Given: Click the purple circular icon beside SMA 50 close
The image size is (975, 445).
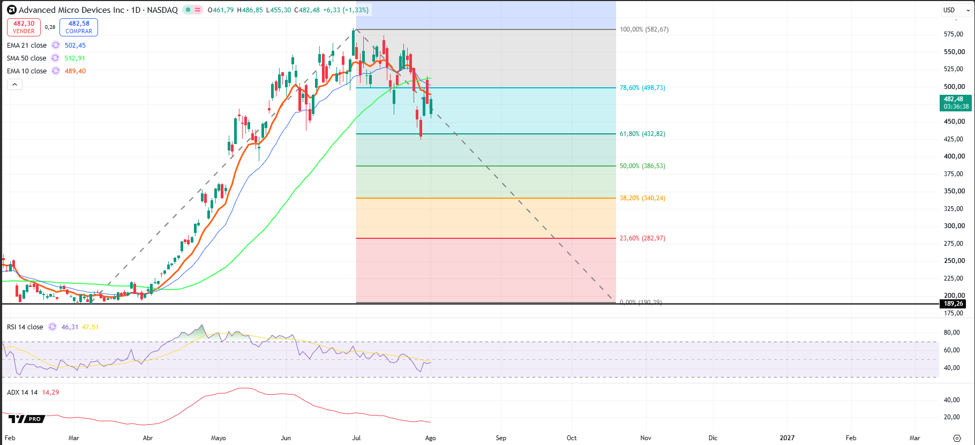Looking at the screenshot, I should coord(55,58).
